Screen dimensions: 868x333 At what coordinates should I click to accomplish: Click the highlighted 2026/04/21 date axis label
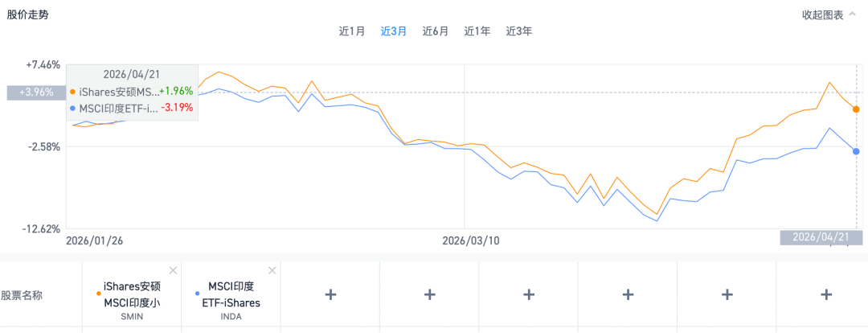(817, 237)
